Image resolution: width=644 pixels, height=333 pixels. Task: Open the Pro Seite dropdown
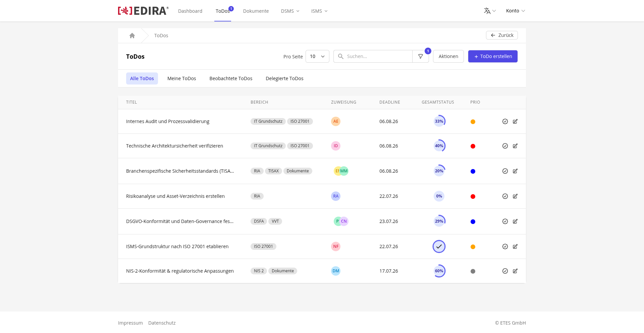pos(317,56)
